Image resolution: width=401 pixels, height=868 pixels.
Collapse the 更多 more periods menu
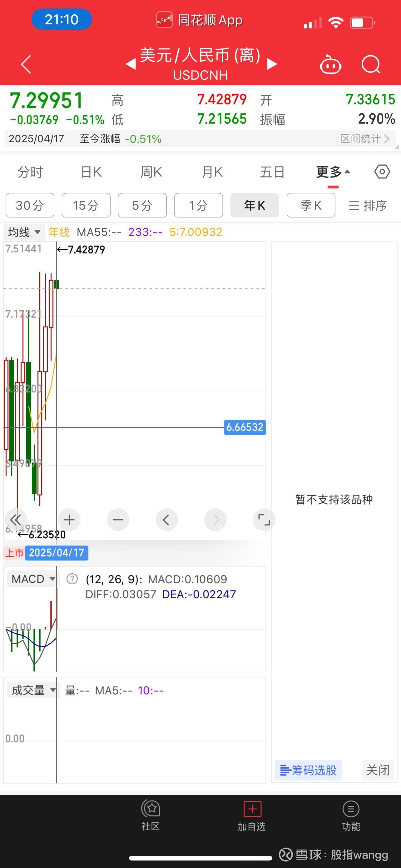(333, 172)
